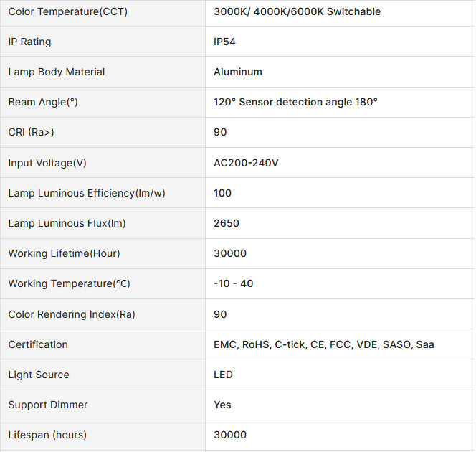The image size is (476, 452).
Task: Click the EMC, RoHS certification list text
Action: 323,344
